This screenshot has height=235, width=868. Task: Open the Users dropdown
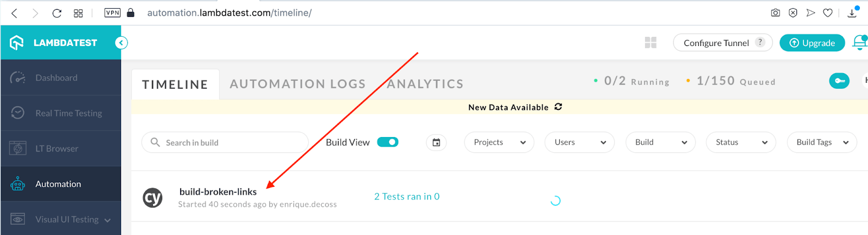pyautogui.click(x=579, y=142)
